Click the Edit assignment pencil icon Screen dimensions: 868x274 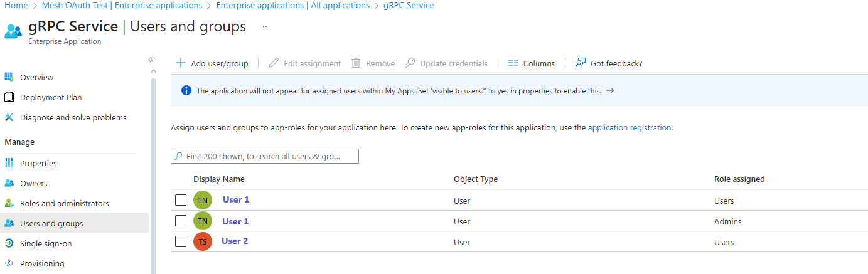point(274,63)
